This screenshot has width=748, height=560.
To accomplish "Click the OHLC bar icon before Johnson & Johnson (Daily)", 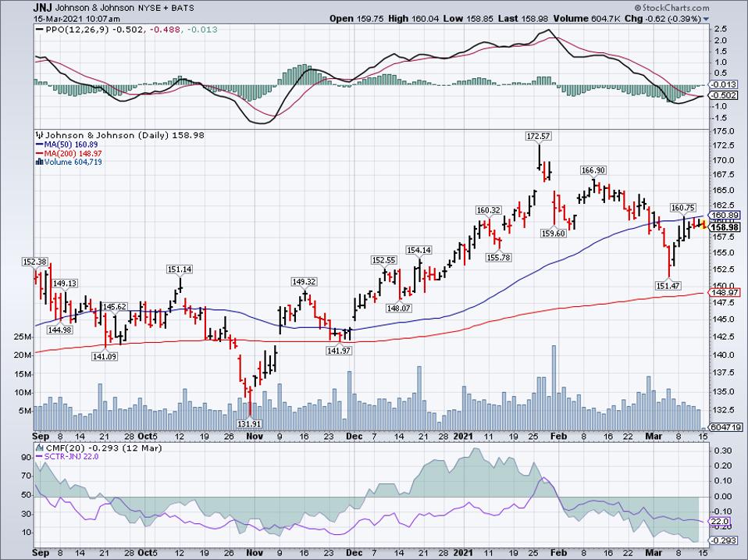I will coord(40,135).
